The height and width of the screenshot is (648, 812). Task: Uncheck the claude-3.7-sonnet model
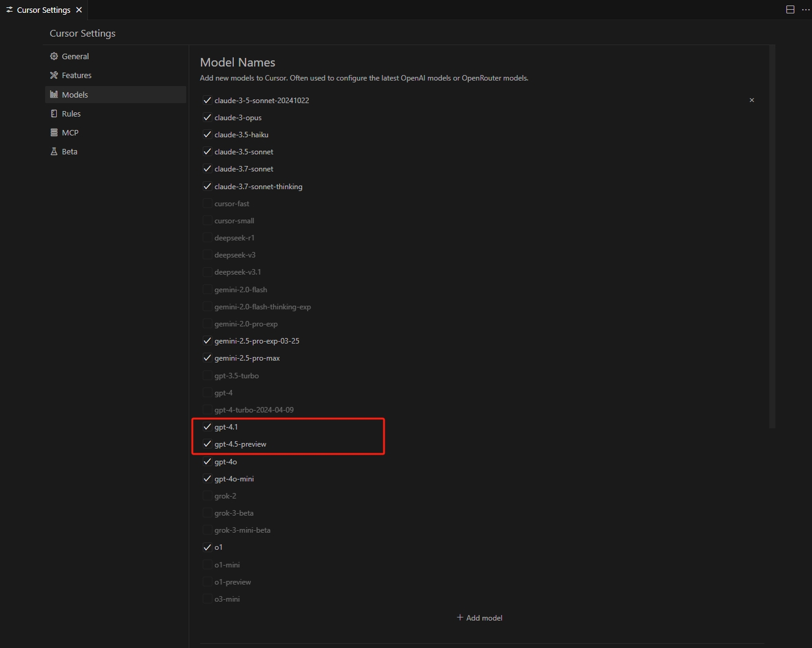[207, 168]
